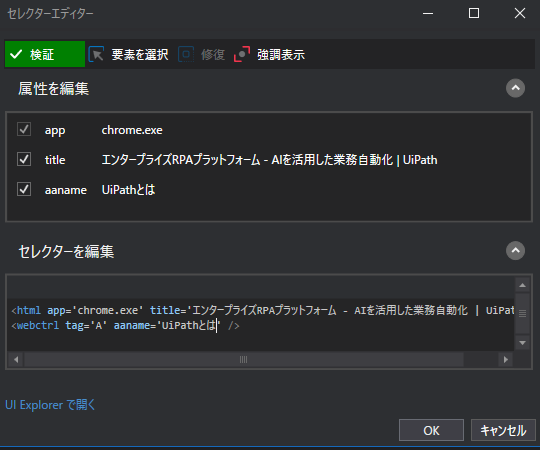
Task: Confirm with the OK button
Action: (431, 430)
